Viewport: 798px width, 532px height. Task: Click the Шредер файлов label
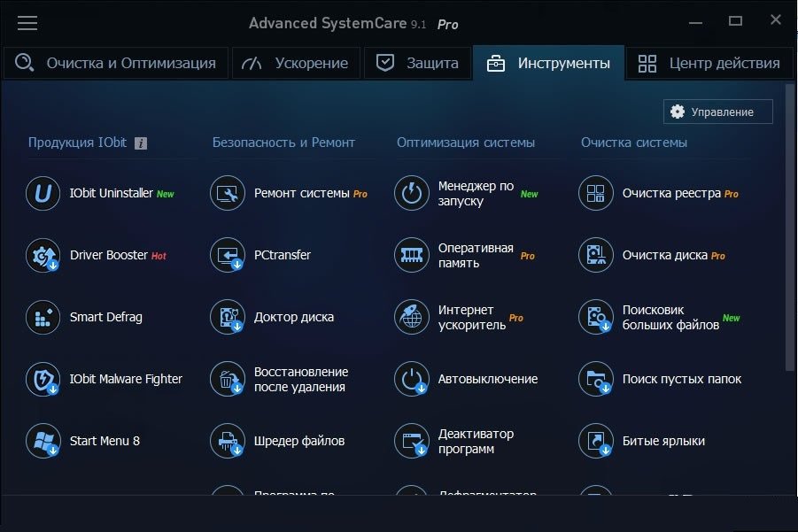pos(299,441)
